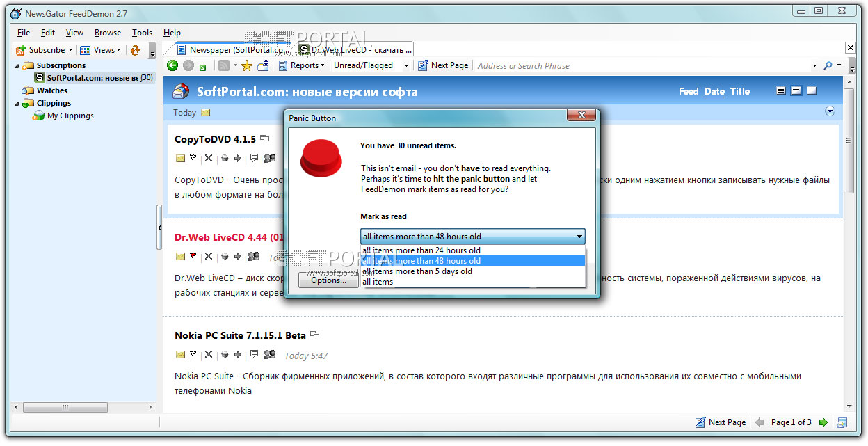Sort newspaper by Date
Screen dimensions: 868x446
[x=714, y=91]
